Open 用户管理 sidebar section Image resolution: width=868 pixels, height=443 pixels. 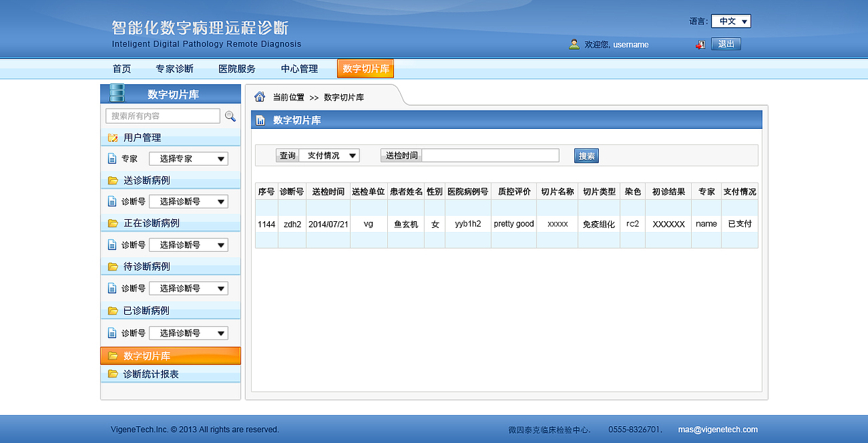click(x=170, y=138)
